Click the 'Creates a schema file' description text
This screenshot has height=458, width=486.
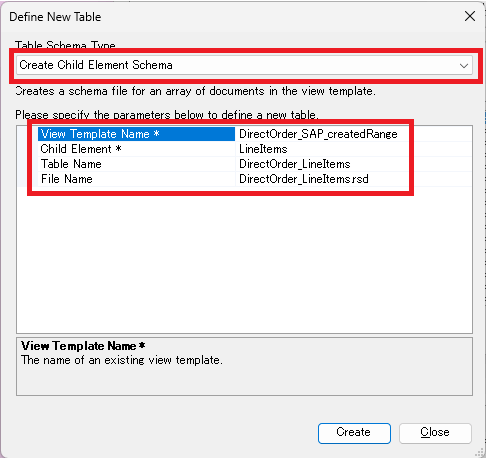click(x=195, y=91)
